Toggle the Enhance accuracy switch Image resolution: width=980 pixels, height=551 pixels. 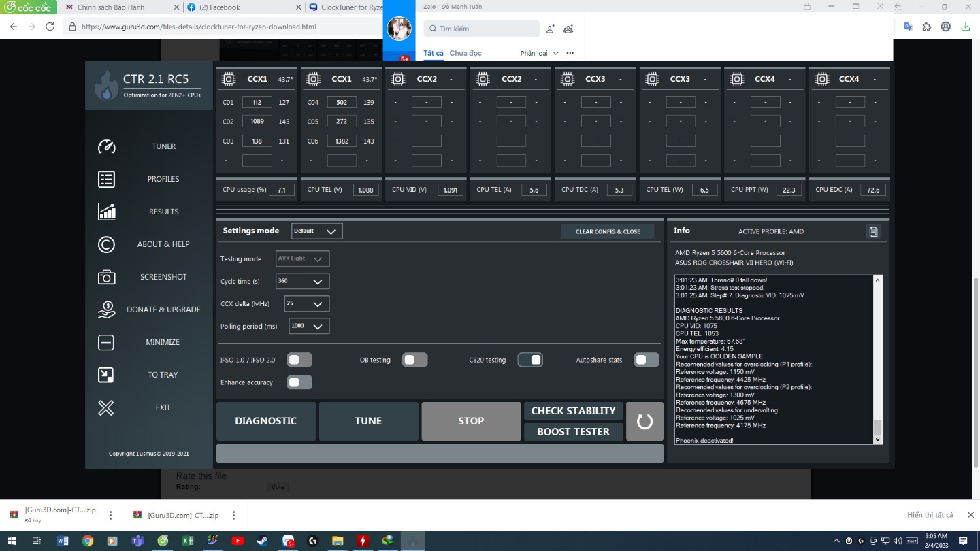[299, 382]
